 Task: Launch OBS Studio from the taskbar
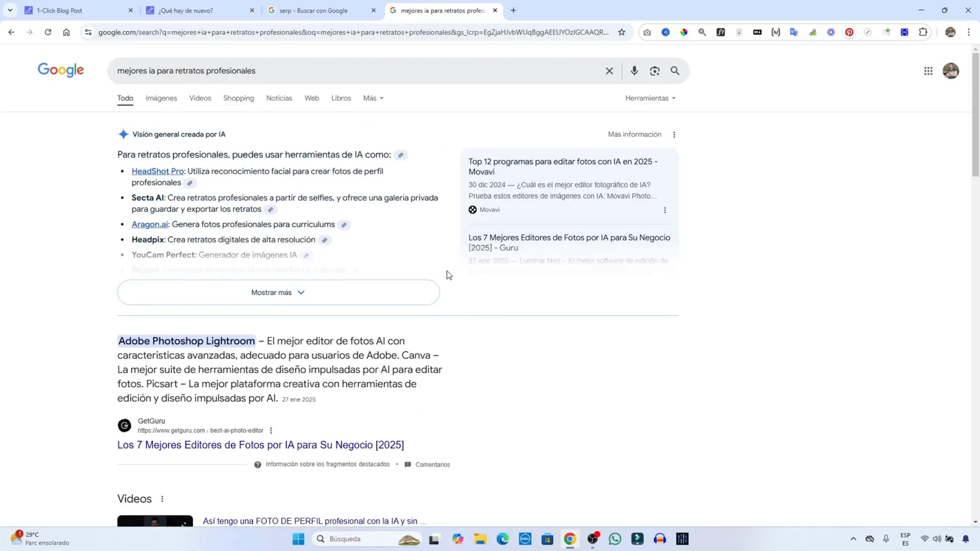point(592,539)
